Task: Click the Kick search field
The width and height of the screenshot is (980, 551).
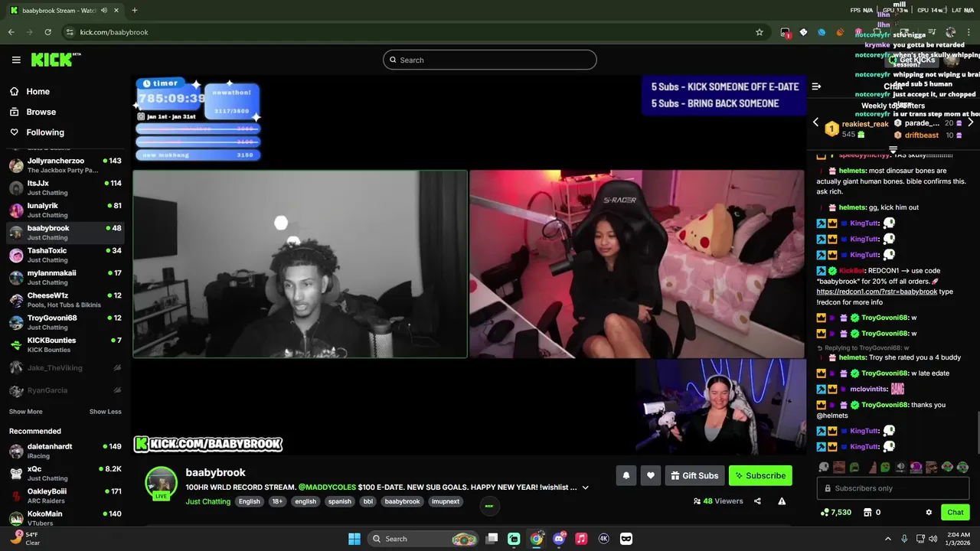Action: point(490,60)
